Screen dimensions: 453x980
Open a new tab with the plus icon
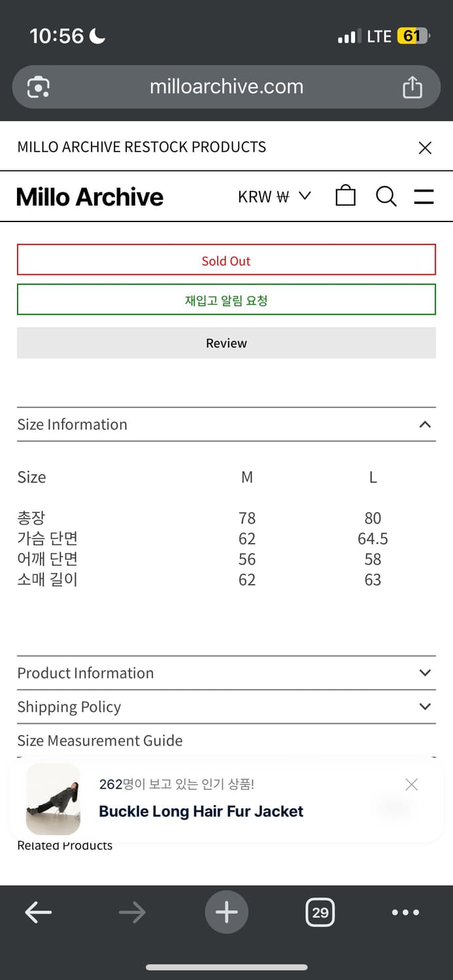coord(226,912)
